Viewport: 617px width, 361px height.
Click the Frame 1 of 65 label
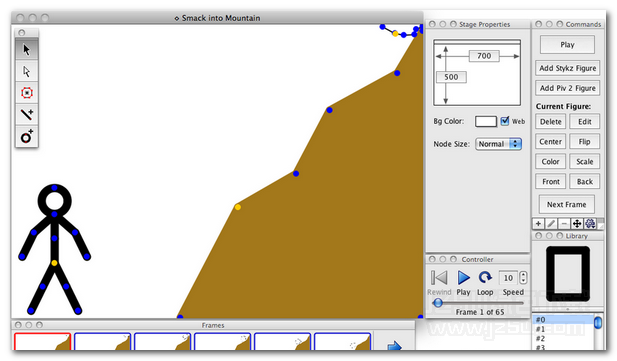(480, 312)
